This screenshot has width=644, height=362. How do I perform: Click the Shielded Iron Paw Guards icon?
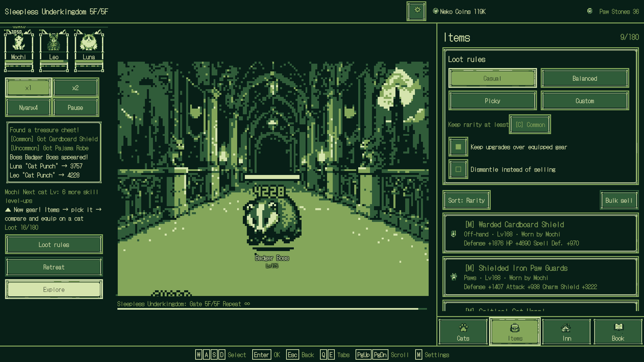454,277
